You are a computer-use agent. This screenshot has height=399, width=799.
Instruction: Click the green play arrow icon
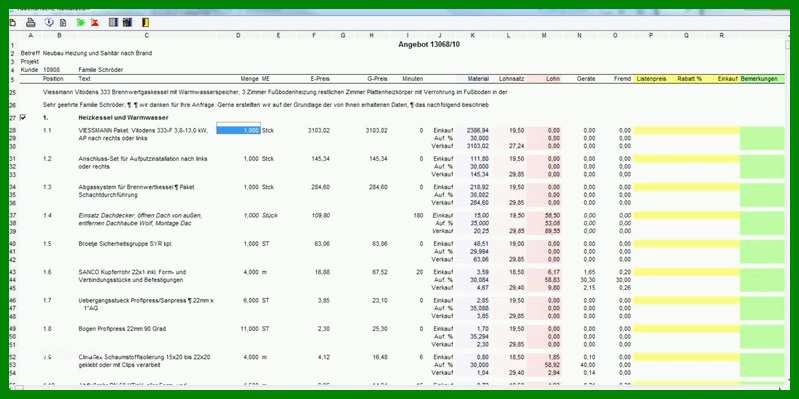click(81, 22)
